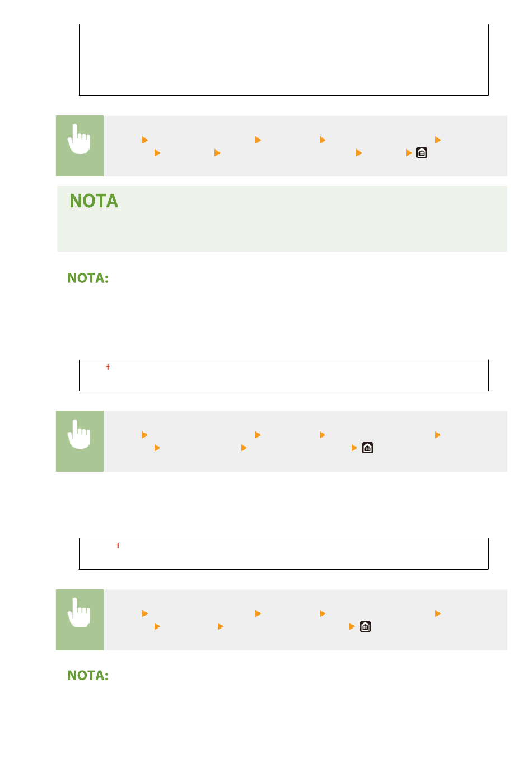
Task: Click the large green NOTA heading in the shaded box
Action: pos(94,201)
